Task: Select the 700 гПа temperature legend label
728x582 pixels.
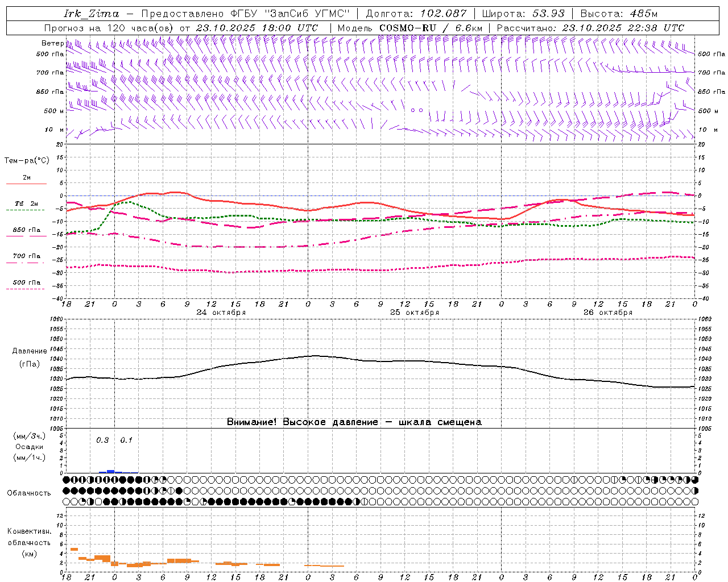Action: pyautogui.click(x=27, y=256)
